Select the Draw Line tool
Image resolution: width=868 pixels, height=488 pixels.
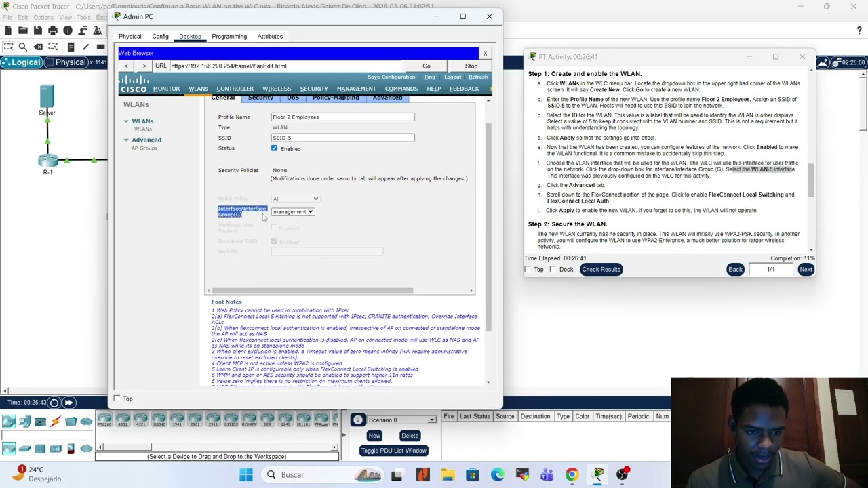86,47
